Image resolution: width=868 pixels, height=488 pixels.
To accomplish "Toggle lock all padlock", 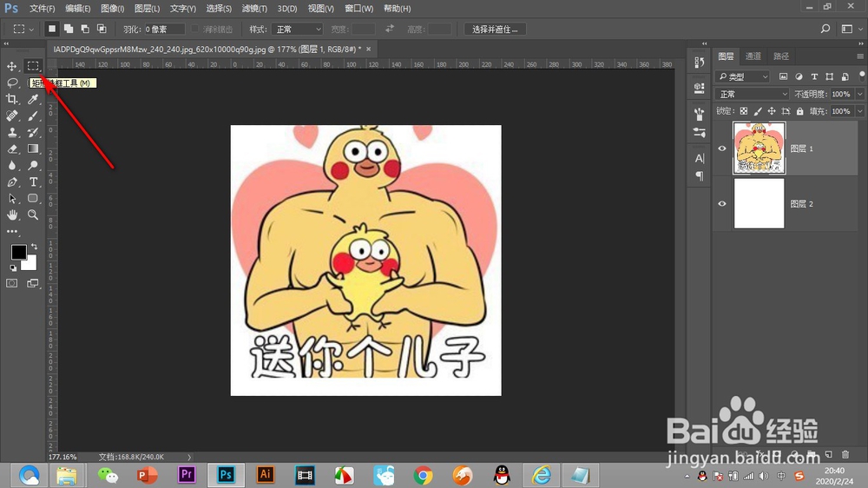I will (800, 111).
